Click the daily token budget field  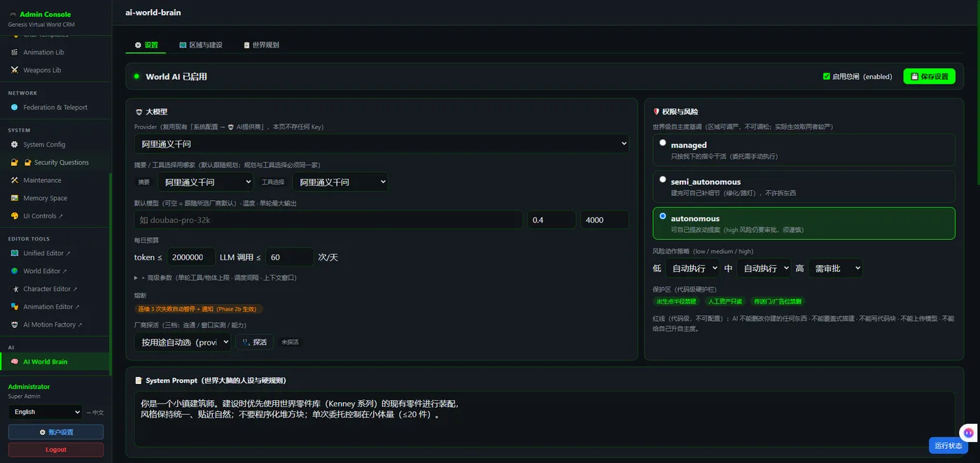[191, 257]
